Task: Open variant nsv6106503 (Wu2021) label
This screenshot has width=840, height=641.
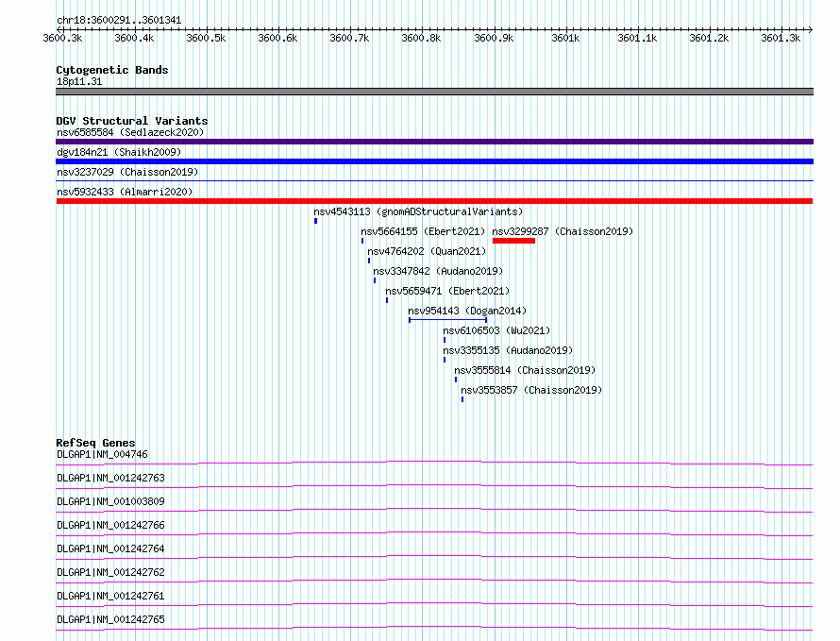Action: pos(496,330)
